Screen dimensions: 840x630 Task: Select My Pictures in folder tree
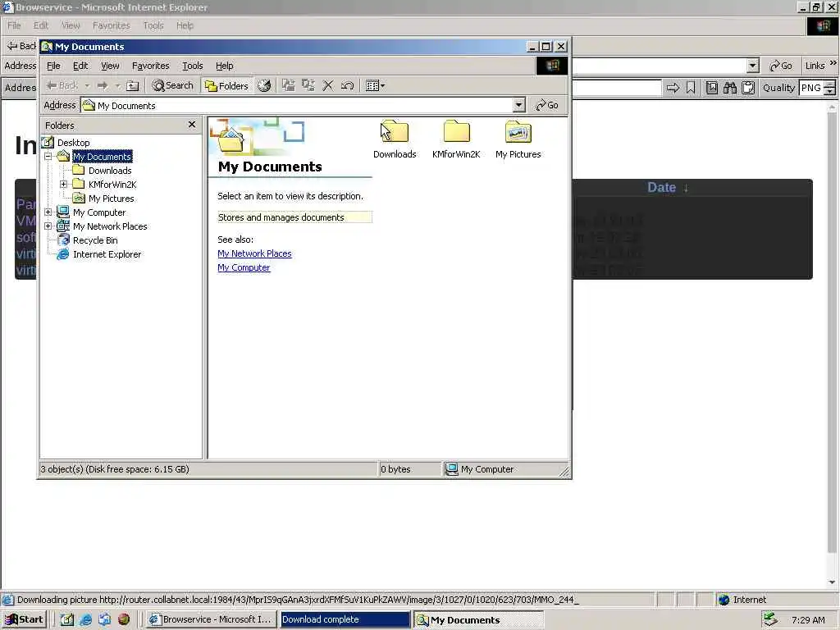pos(111,199)
